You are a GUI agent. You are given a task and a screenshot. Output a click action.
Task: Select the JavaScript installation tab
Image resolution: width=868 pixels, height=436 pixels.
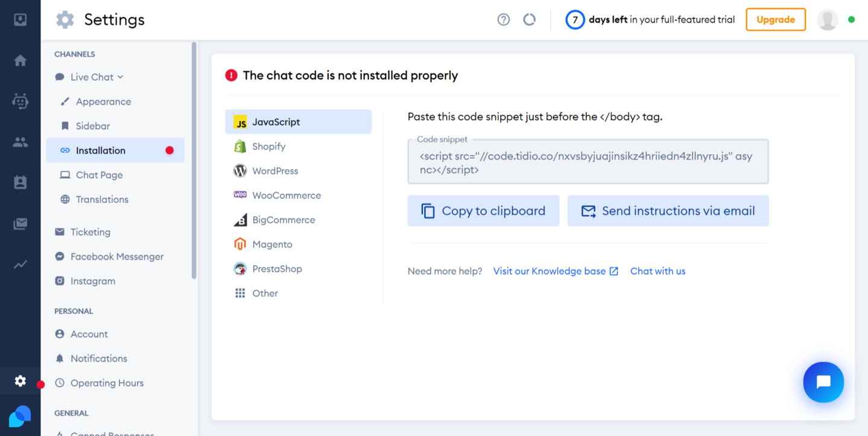pos(298,122)
